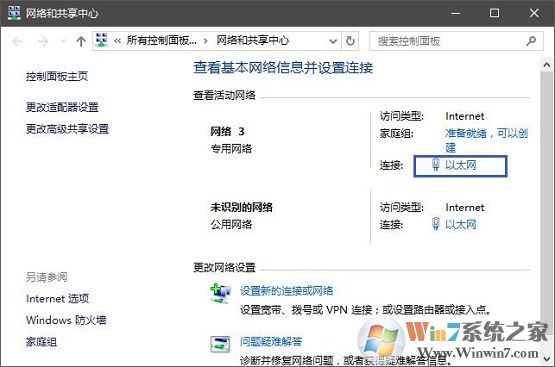Click the 专用网络 network type text
Image resolution: width=555 pixels, height=367 pixels.
click(x=231, y=149)
